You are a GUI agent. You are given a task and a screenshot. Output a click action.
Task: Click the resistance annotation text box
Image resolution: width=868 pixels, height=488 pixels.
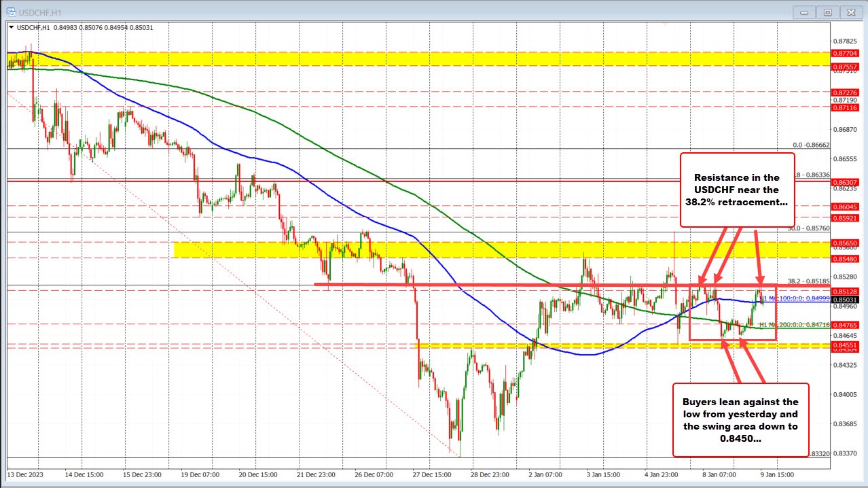click(738, 190)
